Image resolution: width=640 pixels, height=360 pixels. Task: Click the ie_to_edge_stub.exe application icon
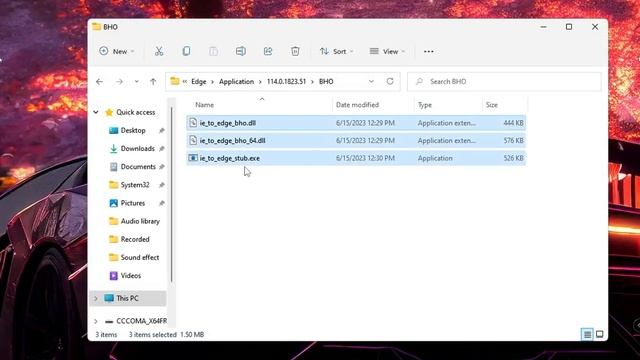(193, 158)
